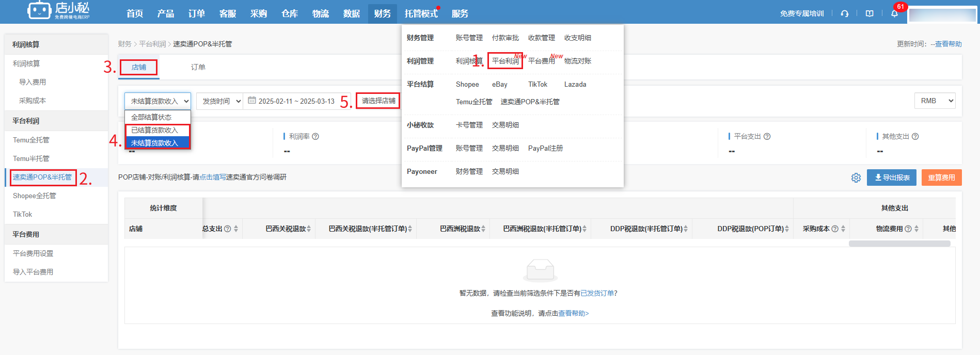Screen dimensions: 980x355
Task: Open 仓库 in the top navigation
Action: pyautogui.click(x=290, y=13)
